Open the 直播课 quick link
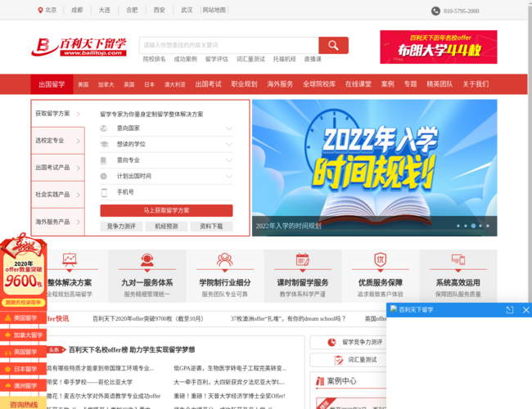532x409 pixels. (313, 59)
